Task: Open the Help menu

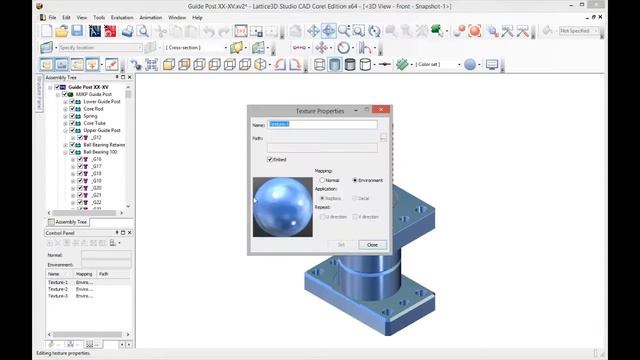Action: click(197, 18)
